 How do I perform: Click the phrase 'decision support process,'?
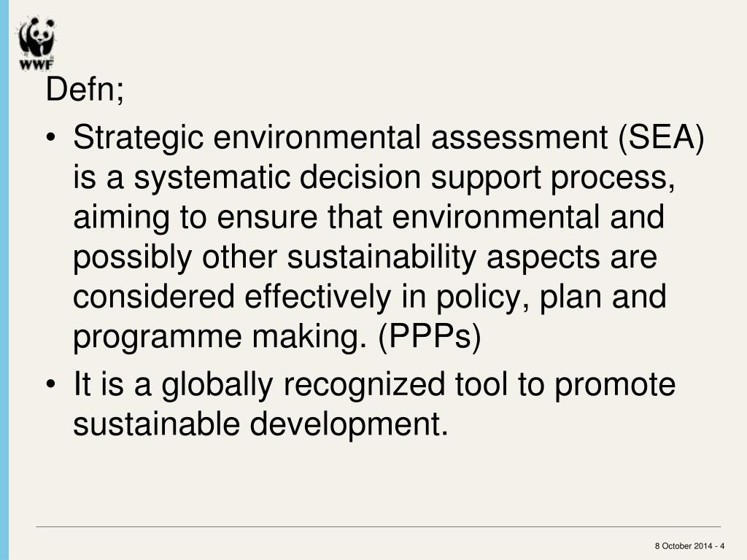[487, 178]
